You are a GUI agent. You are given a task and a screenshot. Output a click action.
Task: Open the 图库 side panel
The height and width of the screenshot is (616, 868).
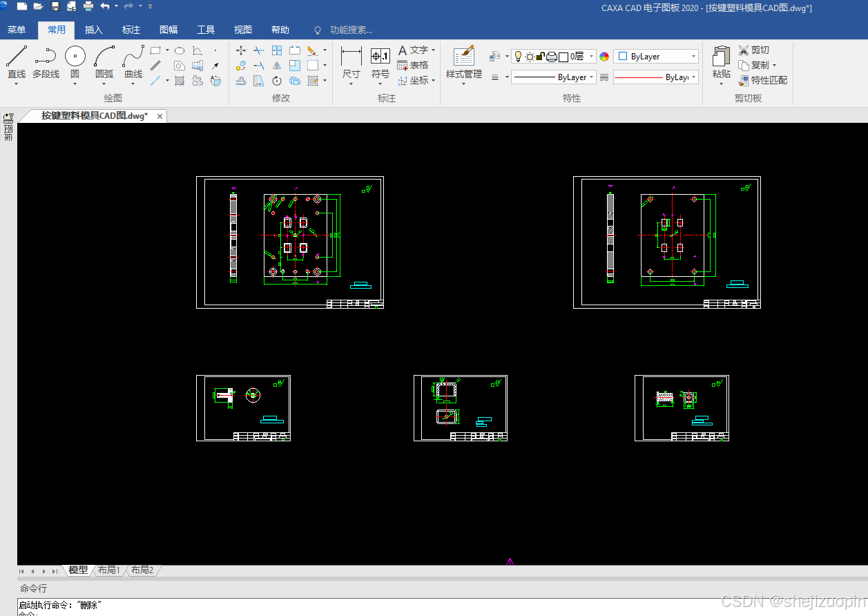point(8,128)
